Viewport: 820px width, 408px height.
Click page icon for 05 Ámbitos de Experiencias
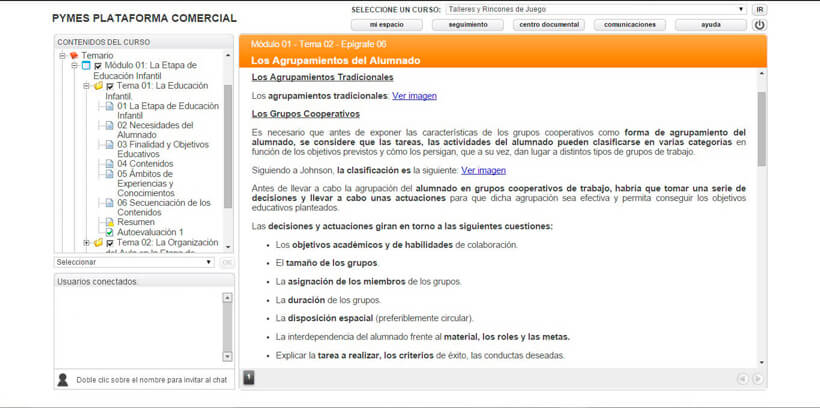[x=109, y=174]
